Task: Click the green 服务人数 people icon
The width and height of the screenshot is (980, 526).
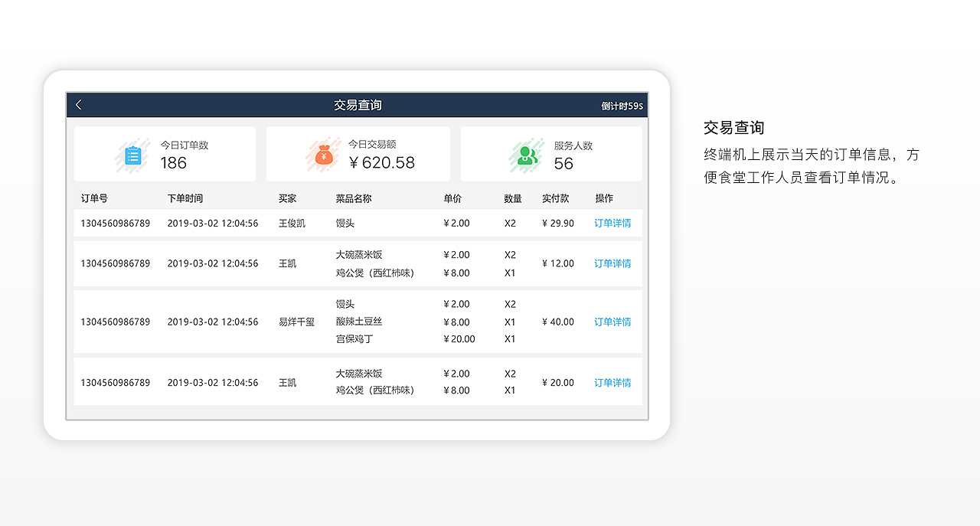Action: click(x=527, y=155)
